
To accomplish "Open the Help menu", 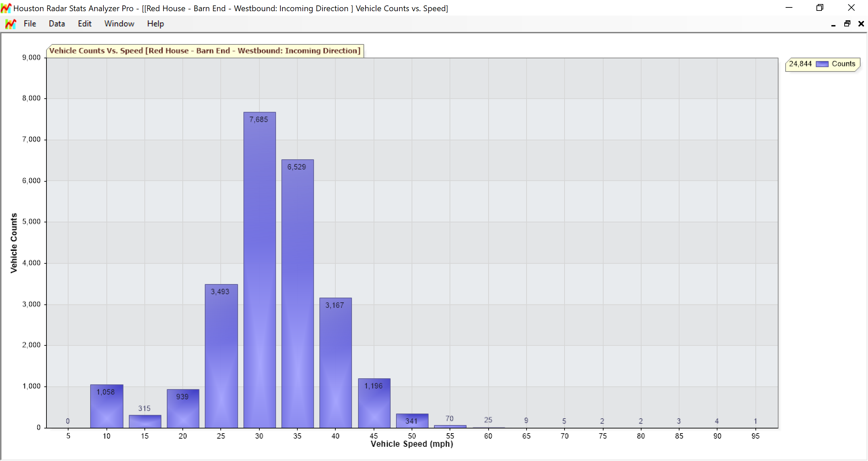I will (x=155, y=24).
